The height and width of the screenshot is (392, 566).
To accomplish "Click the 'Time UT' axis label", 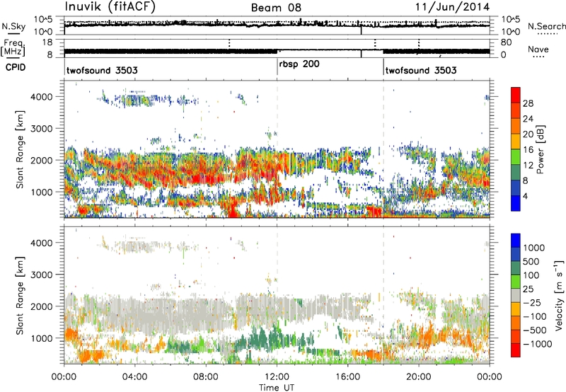I will click(277, 388).
